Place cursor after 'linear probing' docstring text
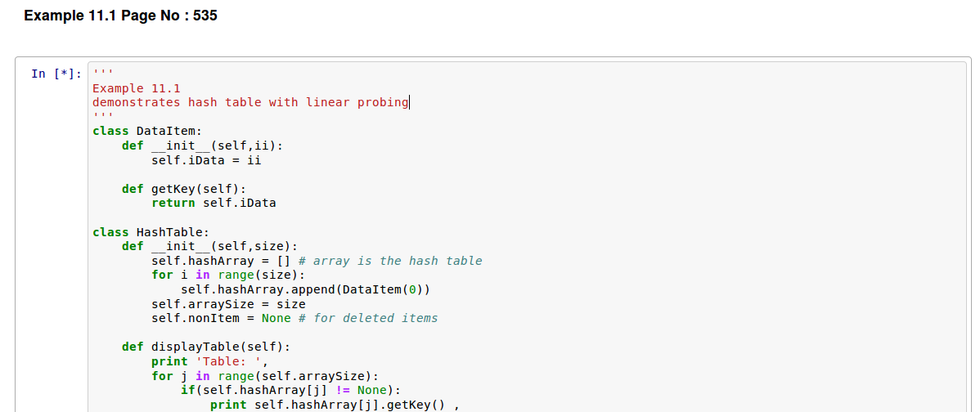The width and height of the screenshot is (980, 412). (x=409, y=102)
